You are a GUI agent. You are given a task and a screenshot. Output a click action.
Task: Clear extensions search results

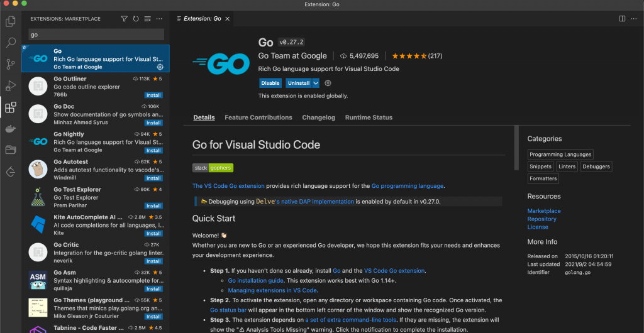pos(147,19)
